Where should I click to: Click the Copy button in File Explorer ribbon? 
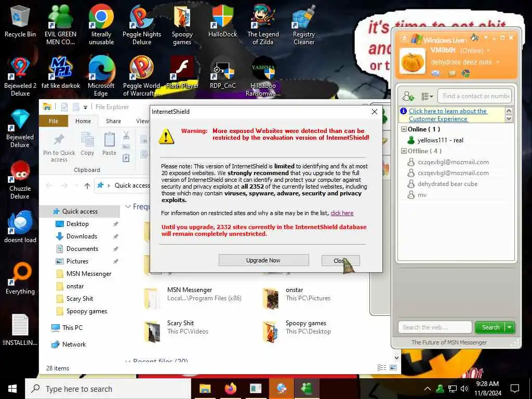pyautogui.click(x=87, y=144)
